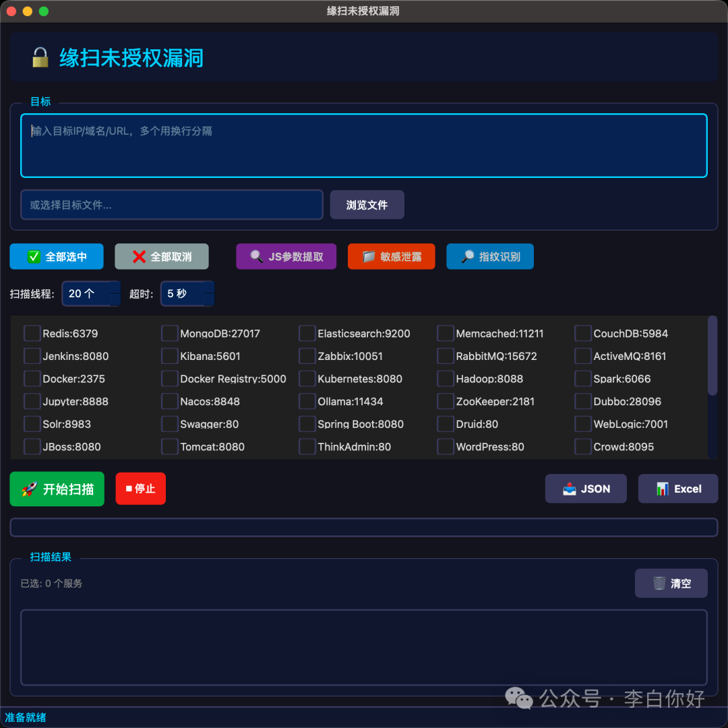Focus the target IP/域名/URL text area
The height and width of the screenshot is (728, 728).
364,146
